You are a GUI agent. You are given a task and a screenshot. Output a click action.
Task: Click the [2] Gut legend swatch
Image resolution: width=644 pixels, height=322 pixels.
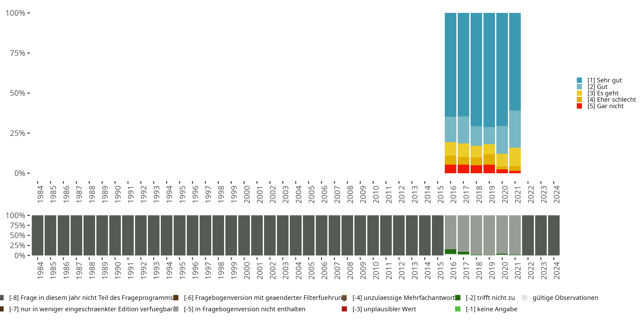click(x=579, y=87)
